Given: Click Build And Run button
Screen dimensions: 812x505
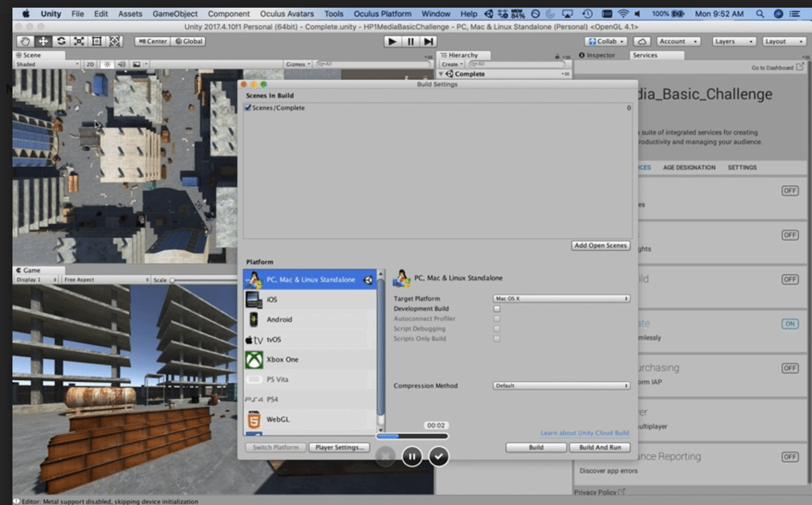Looking at the screenshot, I should click(x=600, y=448).
